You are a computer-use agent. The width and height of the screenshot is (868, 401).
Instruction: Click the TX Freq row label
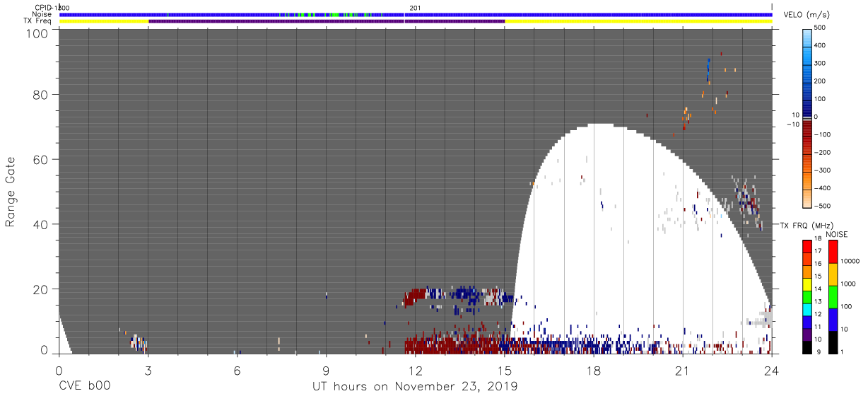tap(39, 21)
